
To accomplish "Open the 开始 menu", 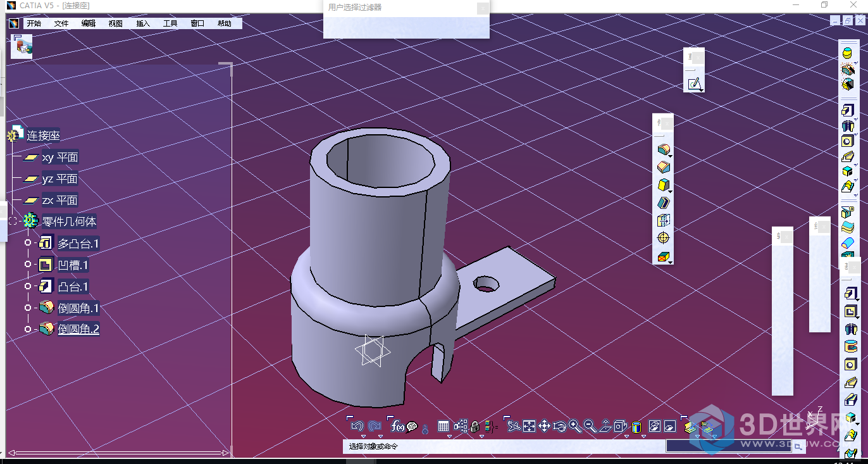I will tap(34, 23).
